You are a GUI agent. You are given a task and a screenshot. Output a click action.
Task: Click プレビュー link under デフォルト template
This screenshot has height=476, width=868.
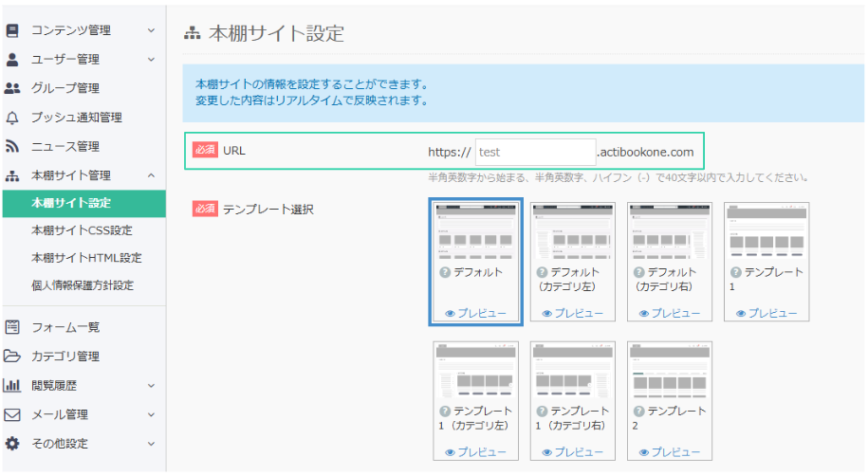click(476, 313)
